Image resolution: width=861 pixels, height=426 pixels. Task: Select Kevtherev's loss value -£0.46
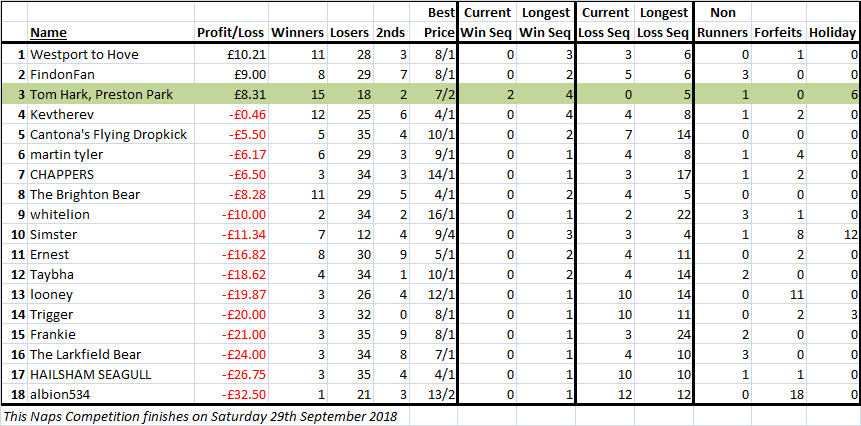point(231,115)
